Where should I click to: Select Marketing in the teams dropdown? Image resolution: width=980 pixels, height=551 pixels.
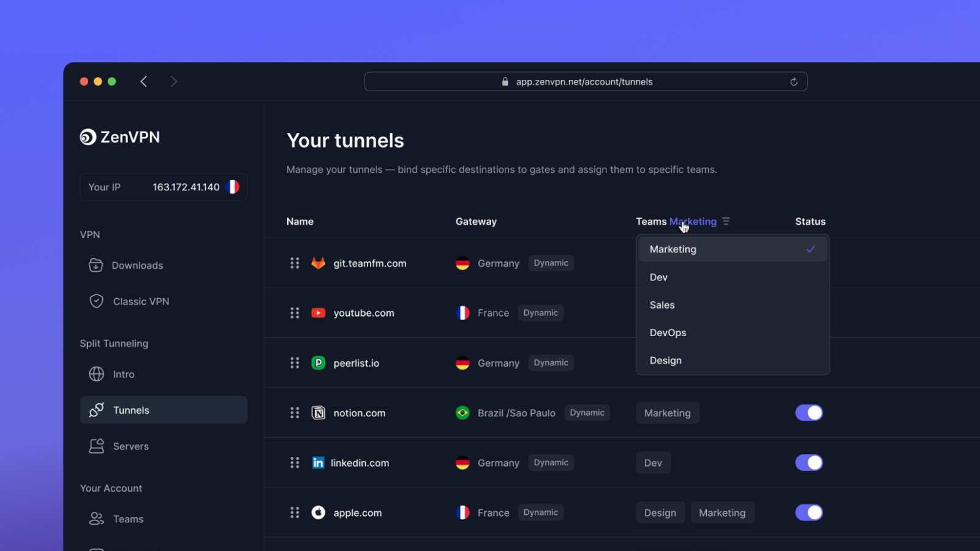(733, 249)
